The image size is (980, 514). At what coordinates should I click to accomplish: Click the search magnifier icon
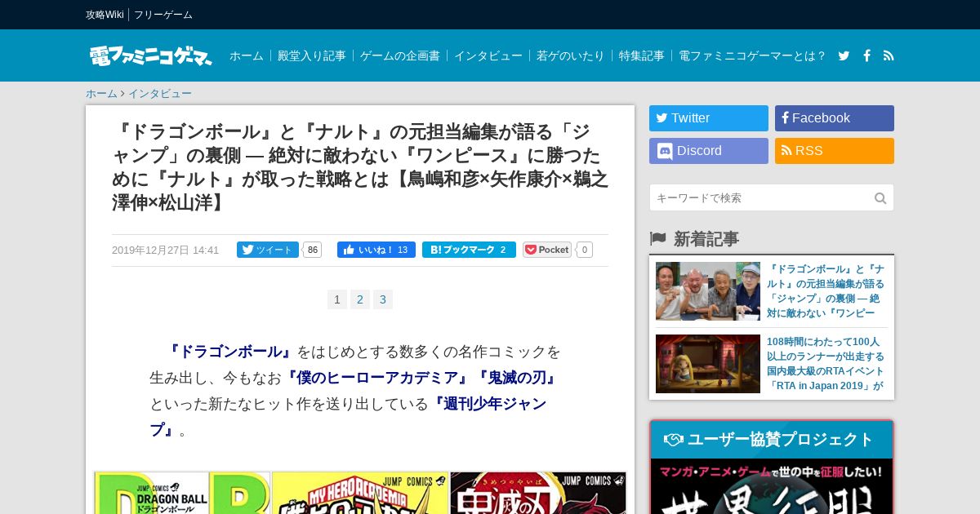(x=880, y=198)
